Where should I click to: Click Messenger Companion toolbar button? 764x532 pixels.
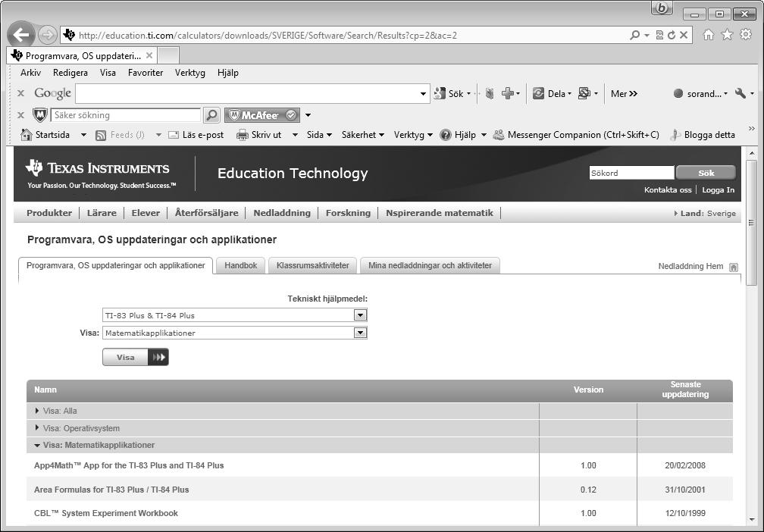pyautogui.click(x=576, y=135)
